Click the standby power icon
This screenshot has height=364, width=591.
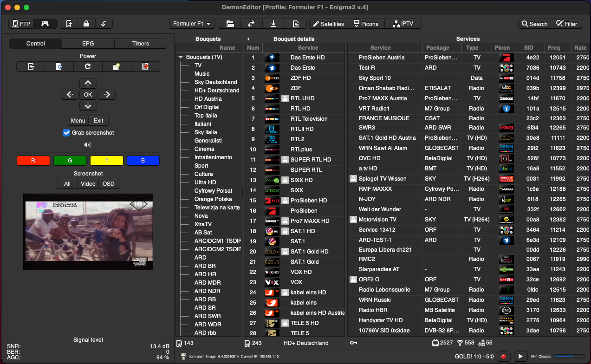tap(31, 66)
